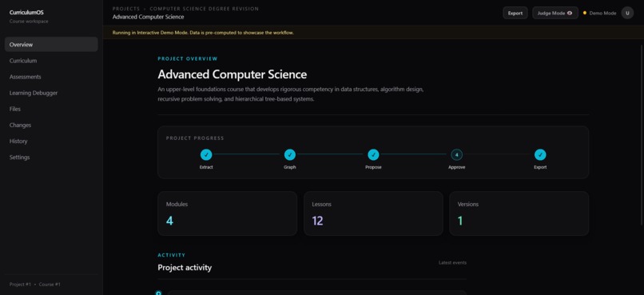Click the Course workspace subtitle

29,22
